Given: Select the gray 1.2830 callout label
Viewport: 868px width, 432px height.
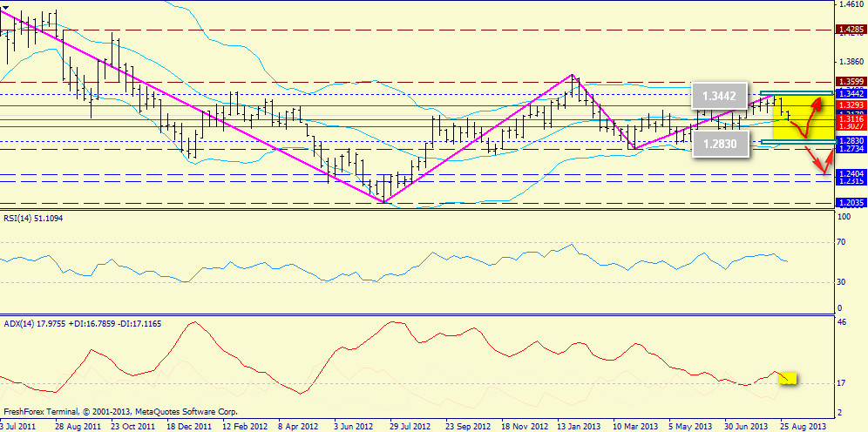Looking at the screenshot, I should click(x=721, y=145).
